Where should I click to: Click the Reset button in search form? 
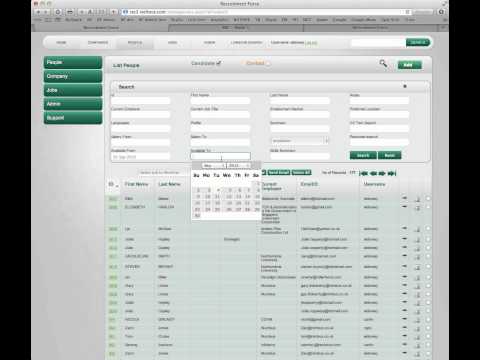click(x=389, y=155)
